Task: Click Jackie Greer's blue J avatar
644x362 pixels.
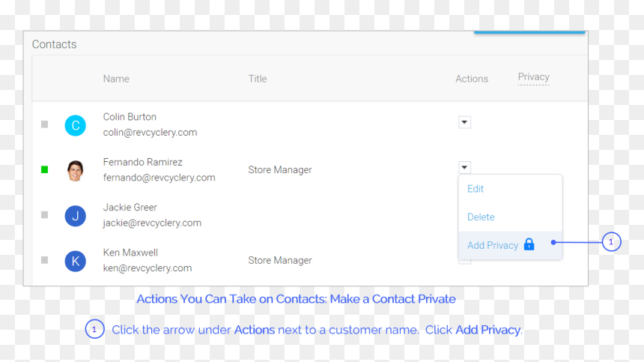Action: (75, 216)
